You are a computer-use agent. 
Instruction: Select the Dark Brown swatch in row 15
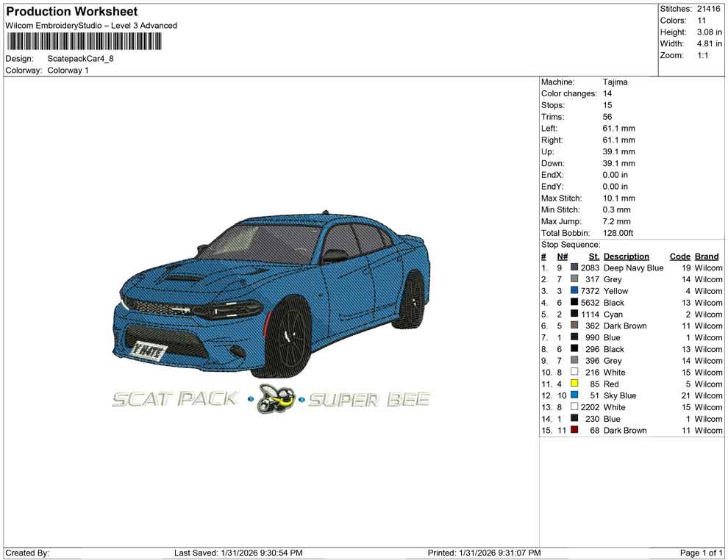click(575, 430)
